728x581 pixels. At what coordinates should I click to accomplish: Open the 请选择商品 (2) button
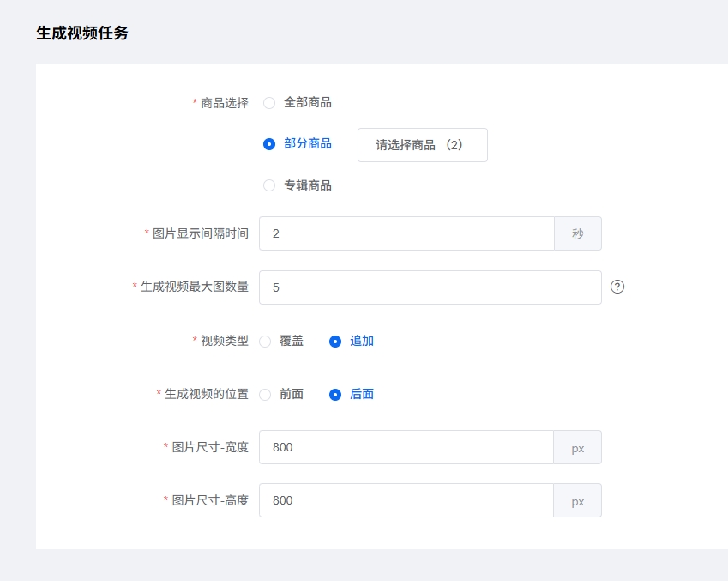point(423,145)
